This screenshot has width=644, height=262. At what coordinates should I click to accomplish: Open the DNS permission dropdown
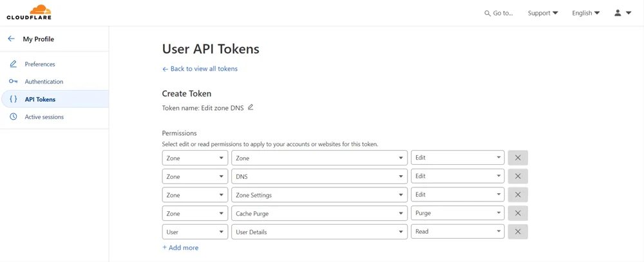click(x=319, y=176)
